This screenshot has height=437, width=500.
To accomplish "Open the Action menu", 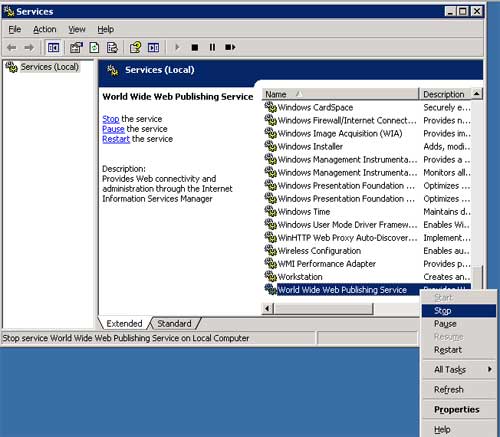I will (45, 29).
